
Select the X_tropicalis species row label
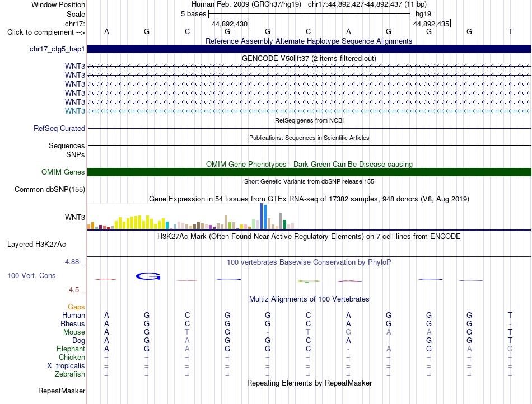coord(66,366)
